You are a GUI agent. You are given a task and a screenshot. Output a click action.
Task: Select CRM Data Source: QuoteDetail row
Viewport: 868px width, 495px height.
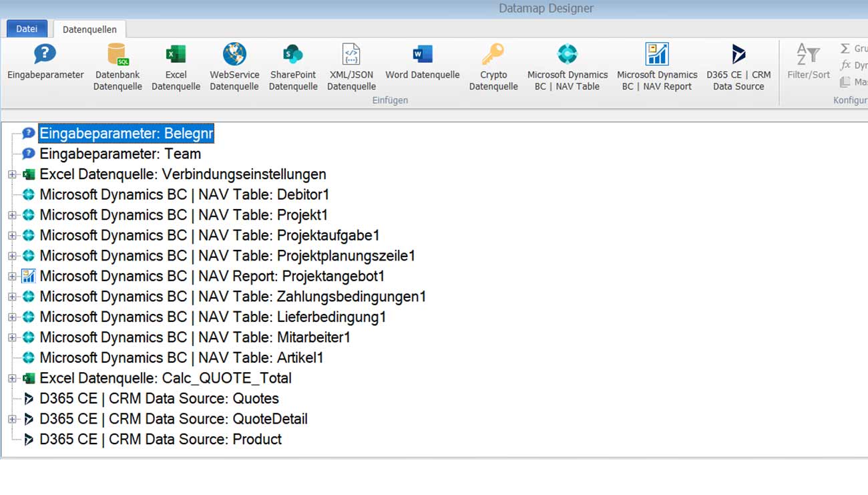[x=174, y=419]
